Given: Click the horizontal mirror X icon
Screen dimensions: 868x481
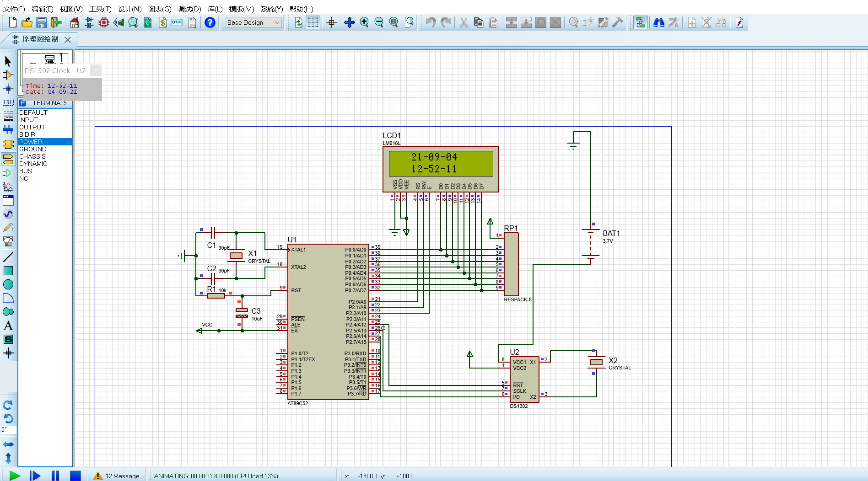Looking at the screenshot, I should pyautogui.click(x=8, y=444).
